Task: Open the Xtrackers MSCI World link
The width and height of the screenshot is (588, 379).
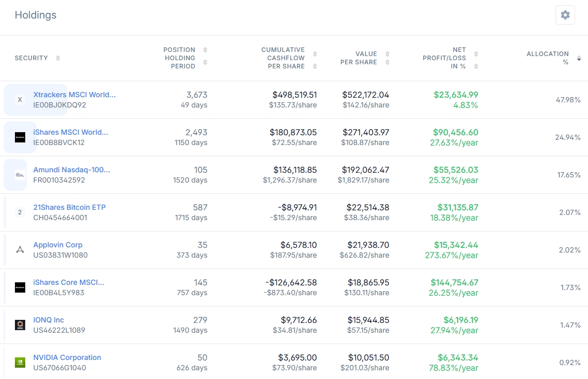Action: point(74,95)
